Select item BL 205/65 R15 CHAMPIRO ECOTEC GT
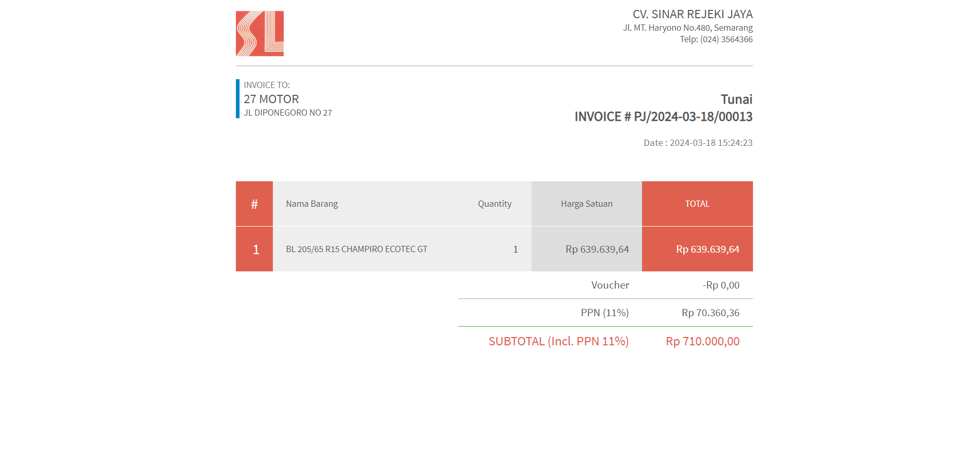980x449 pixels. click(x=356, y=250)
